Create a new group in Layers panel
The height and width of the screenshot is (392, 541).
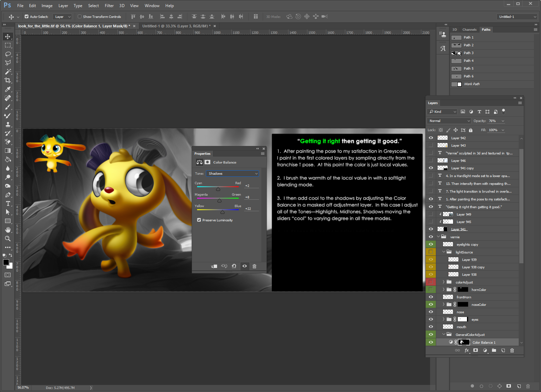(494, 350)
